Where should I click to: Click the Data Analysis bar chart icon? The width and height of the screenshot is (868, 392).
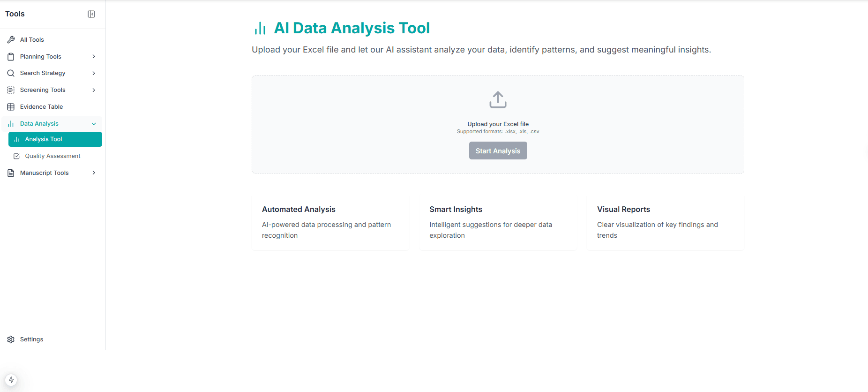(x=11, y=124)
